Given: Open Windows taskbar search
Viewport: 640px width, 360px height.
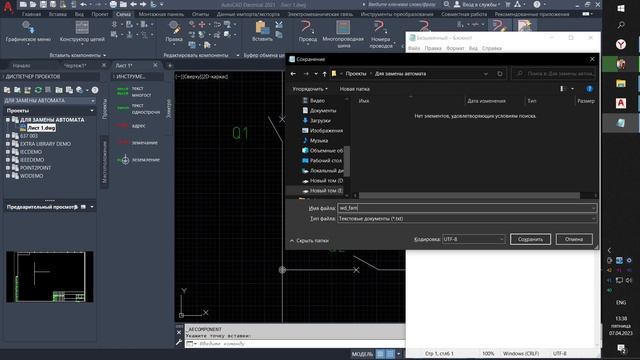Looking at the screenshot, I should (x=621, y=26).
